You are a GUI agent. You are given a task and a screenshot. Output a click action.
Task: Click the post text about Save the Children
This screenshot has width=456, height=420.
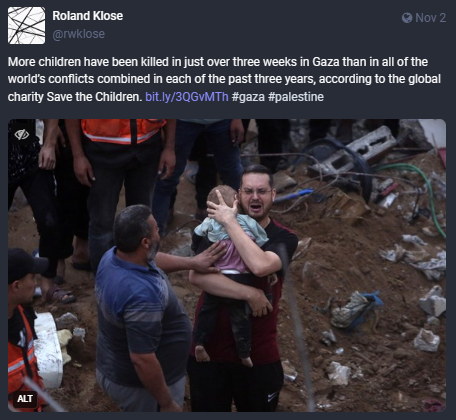pos(224,79)
